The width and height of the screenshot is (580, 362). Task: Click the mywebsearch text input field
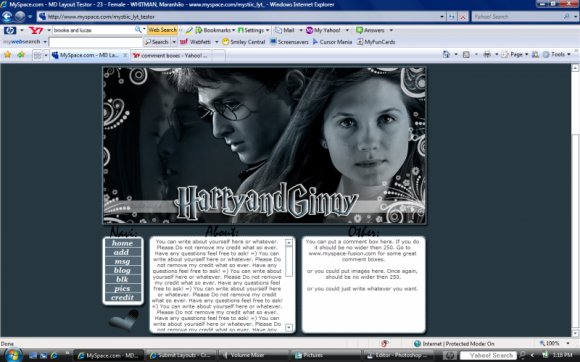pos(95,42)
